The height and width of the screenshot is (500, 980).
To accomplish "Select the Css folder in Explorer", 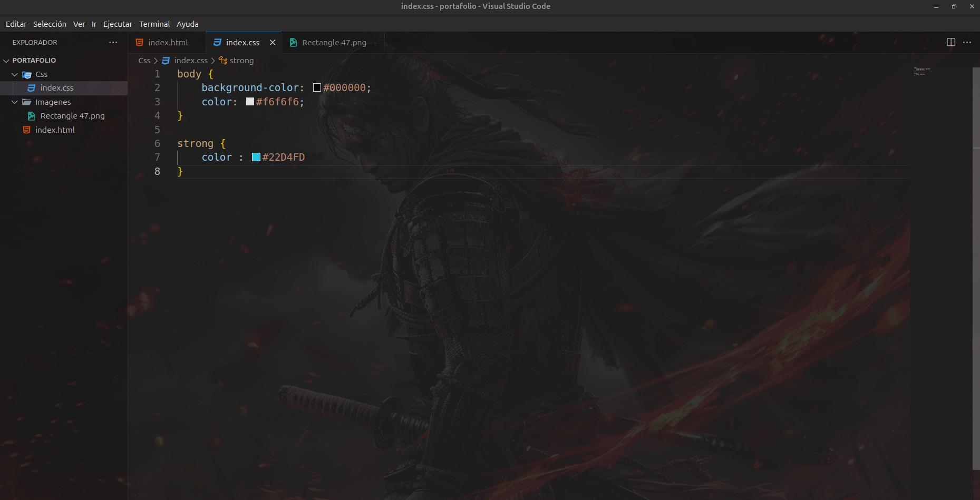I will point(64,74).
